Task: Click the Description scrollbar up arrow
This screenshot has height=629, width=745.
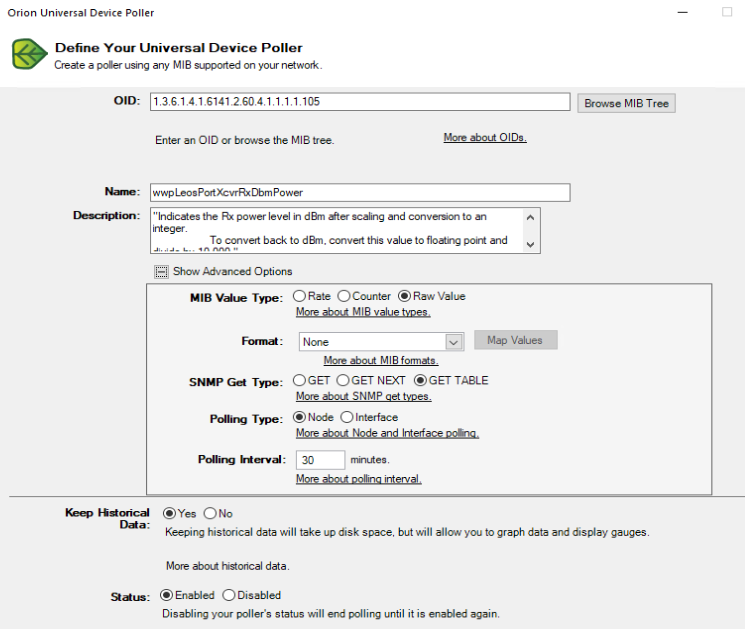Action: (x=531, y=218)
